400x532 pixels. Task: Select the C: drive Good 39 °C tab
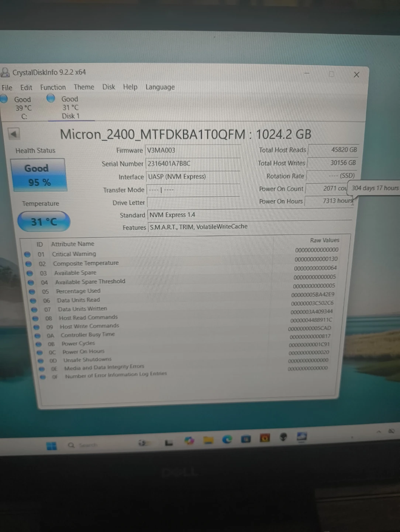tap(22, 108)
